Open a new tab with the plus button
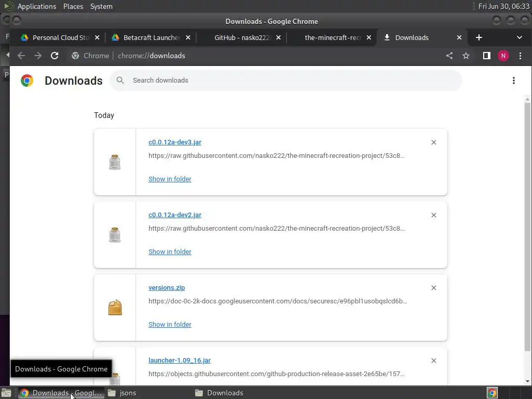 (478, 37)
